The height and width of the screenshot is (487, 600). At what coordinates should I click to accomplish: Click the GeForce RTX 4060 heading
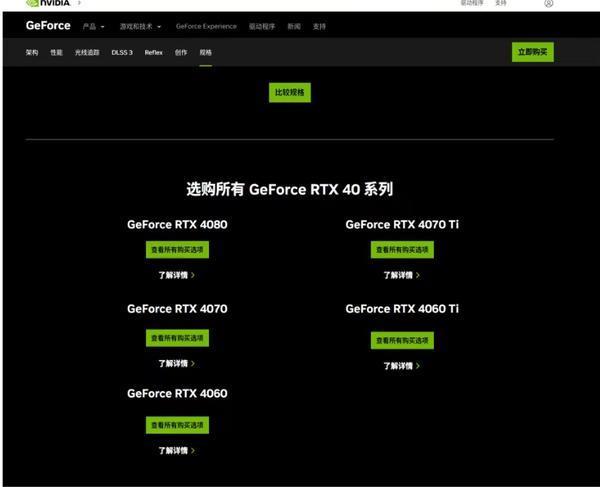(x=177, y=393)
